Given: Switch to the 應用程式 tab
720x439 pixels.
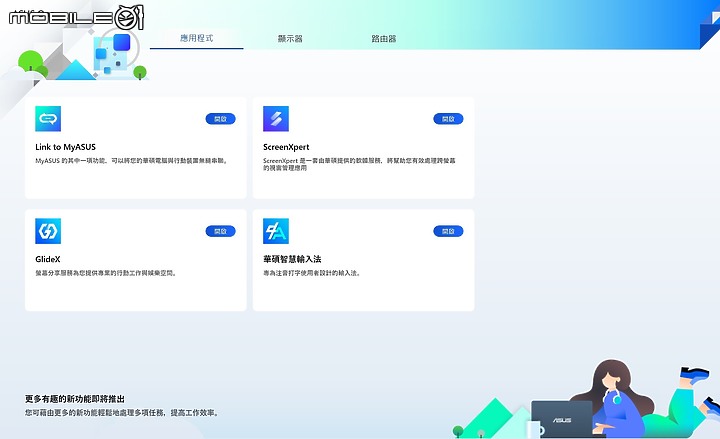Looking at the screenshot, I should [x=197, y=38].
